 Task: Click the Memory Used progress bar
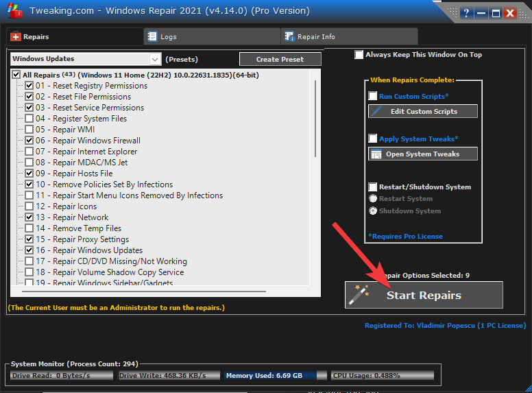(x=274, y=376)
